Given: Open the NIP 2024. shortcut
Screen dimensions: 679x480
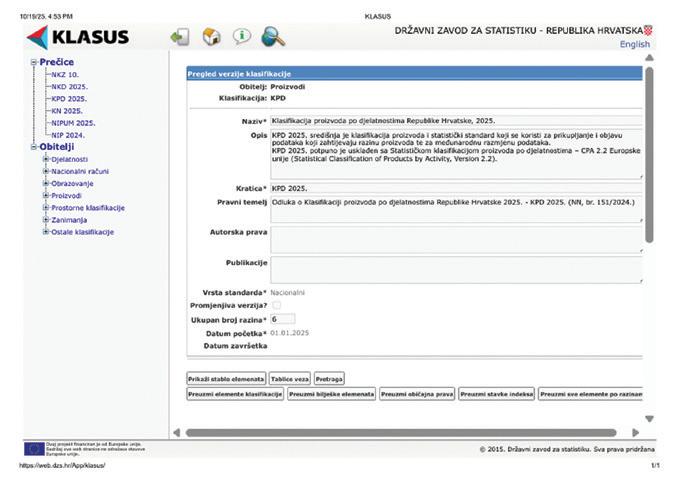Looking at the screenshot, I should (x=68, y=135).
